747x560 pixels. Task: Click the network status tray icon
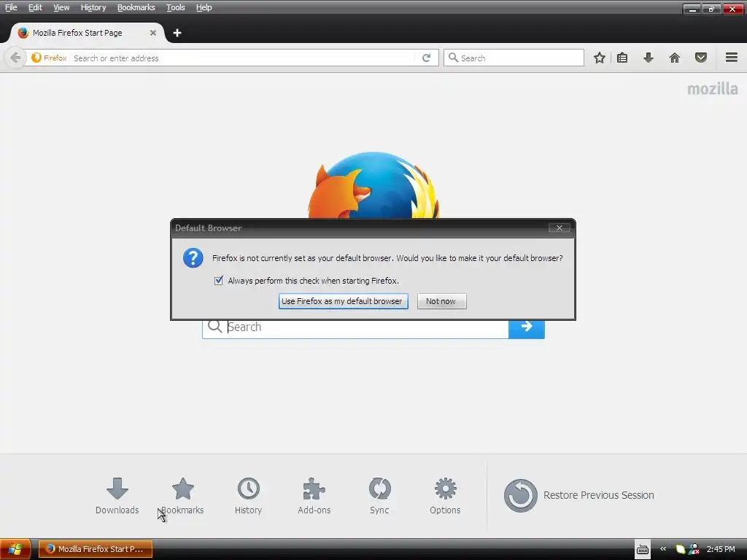[694, 549]
